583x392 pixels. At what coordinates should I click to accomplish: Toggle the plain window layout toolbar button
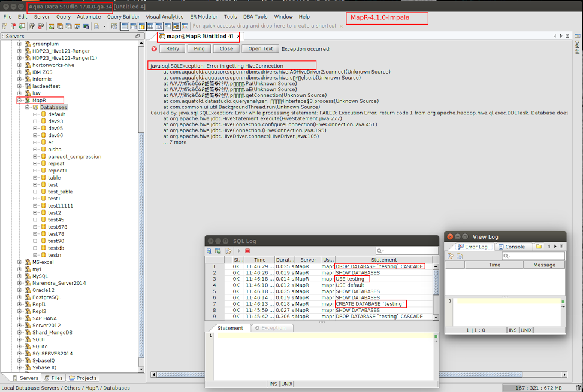pos(125,26)
